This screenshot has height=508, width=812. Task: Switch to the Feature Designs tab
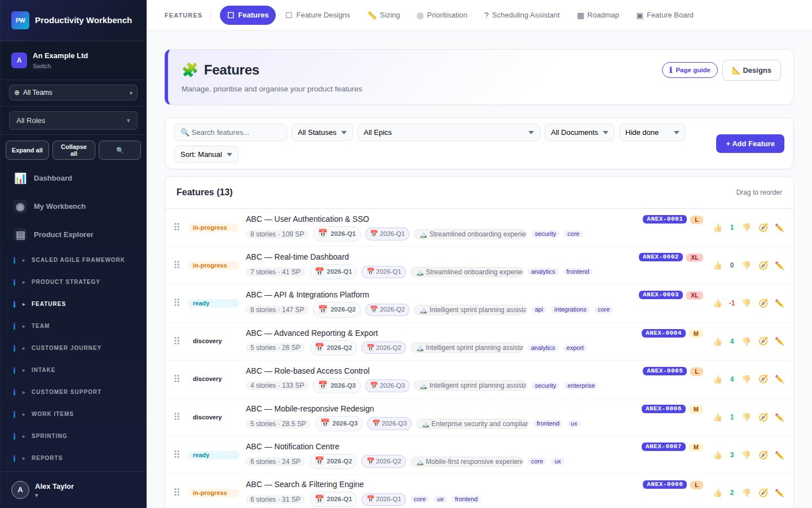pyautogui.click(x=317, y=15)
